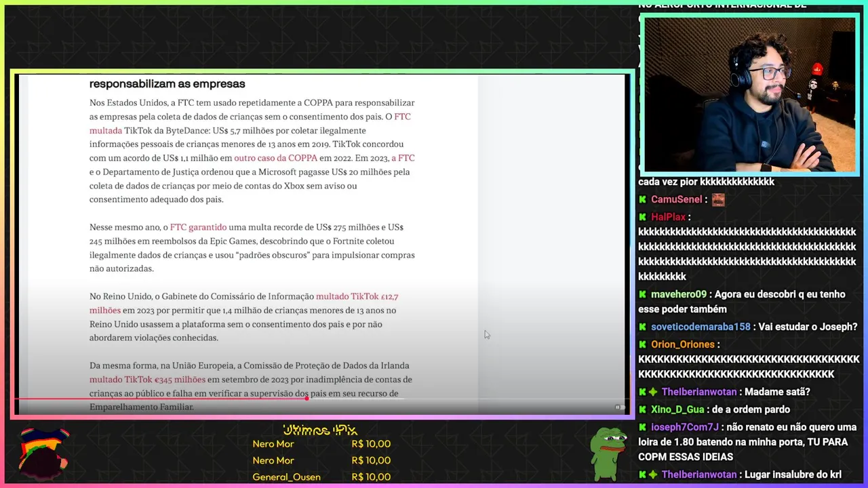Click the green K badge beside HalPlax
This screenshot has width=868, height=488.
click(643, 217)
